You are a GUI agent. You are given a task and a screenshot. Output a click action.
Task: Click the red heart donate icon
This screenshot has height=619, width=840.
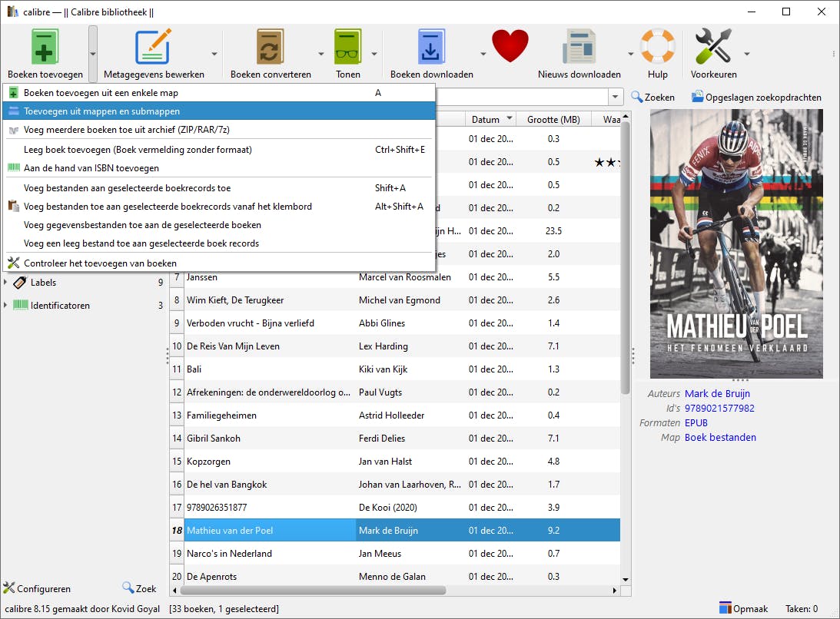pos(510,46)
